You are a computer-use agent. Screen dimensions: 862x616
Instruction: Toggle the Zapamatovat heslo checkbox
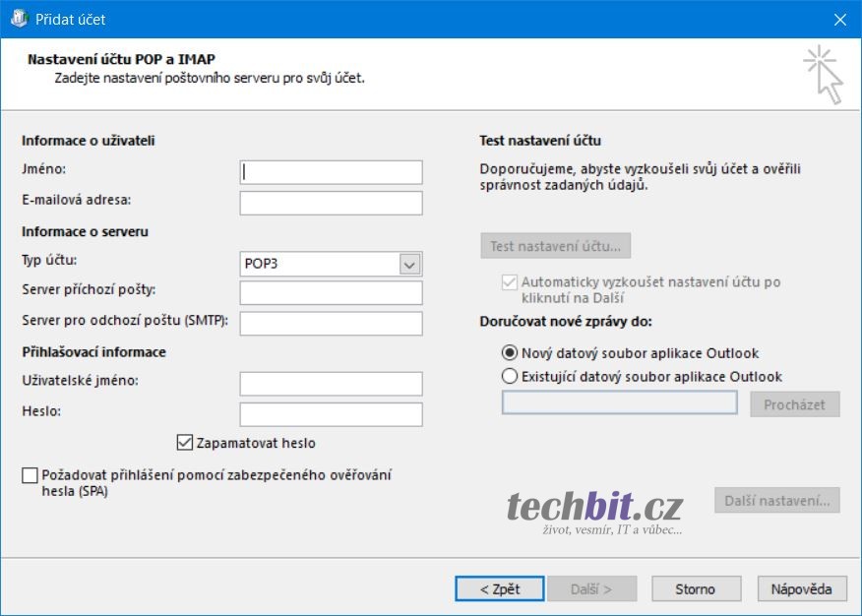[185, 443]
